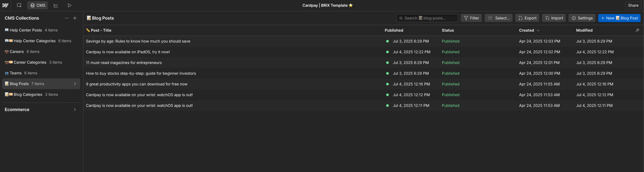This screenshot has height=172, width=644.
Task: Import items into Blog Posts
Action: tap(554, 18)
